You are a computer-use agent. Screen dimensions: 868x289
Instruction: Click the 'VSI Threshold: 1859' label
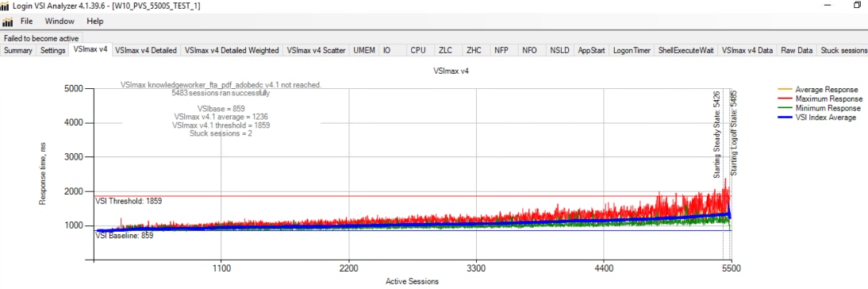click(129, 202)
